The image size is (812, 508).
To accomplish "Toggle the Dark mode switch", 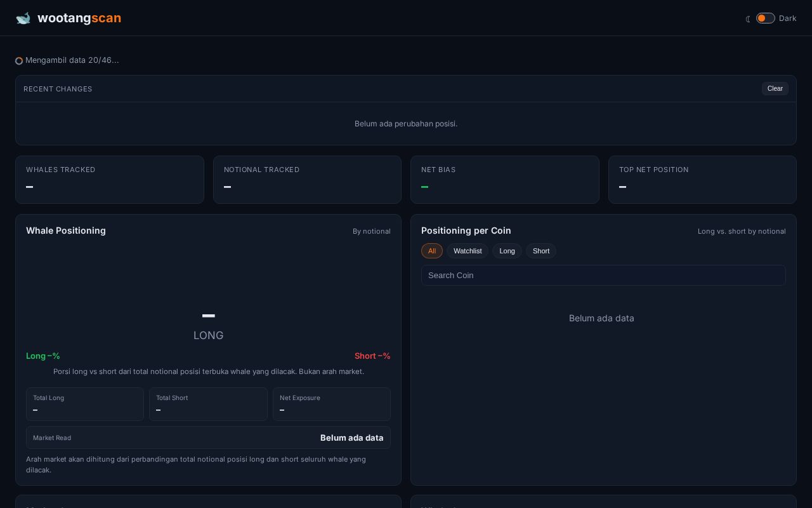I will [765, 18].
